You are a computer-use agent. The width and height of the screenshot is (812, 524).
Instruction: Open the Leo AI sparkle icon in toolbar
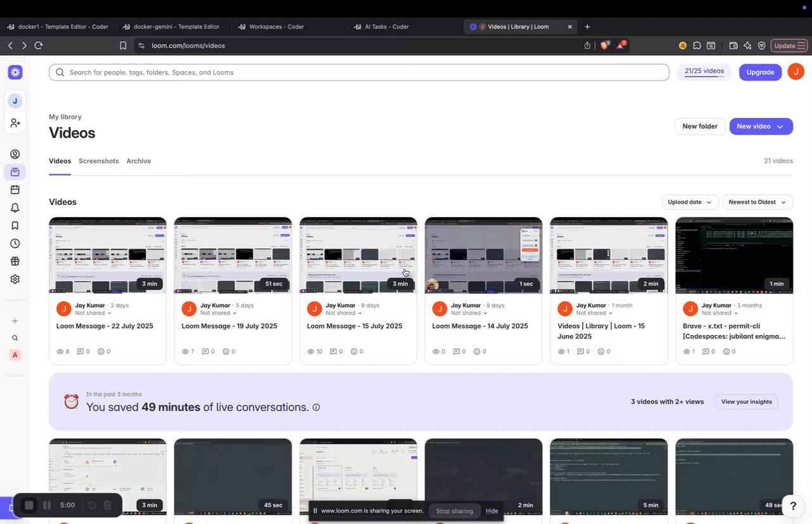[x=747, y=46]
